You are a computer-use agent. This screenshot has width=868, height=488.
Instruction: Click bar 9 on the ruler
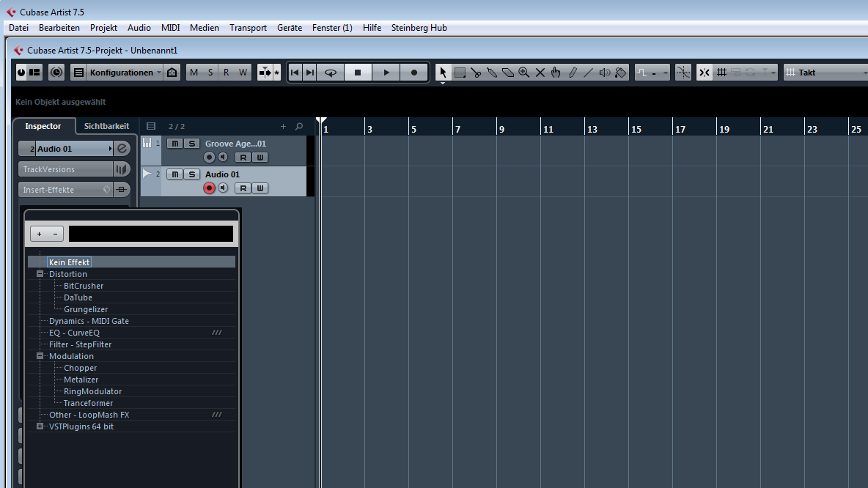(501, 129)
